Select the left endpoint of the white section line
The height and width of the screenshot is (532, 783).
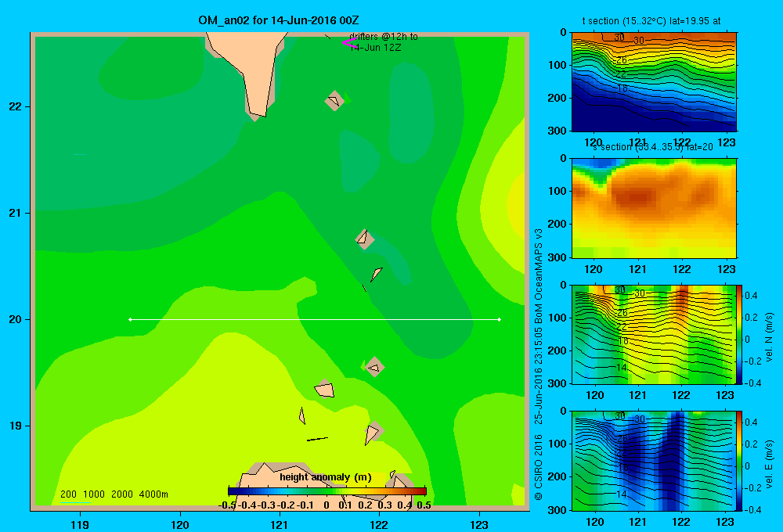coord(130,319)
